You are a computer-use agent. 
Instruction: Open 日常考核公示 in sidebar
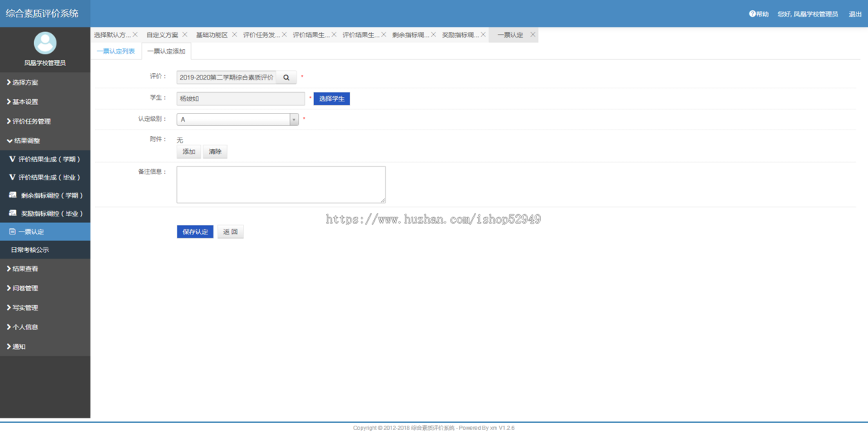(x=45, y=250)
